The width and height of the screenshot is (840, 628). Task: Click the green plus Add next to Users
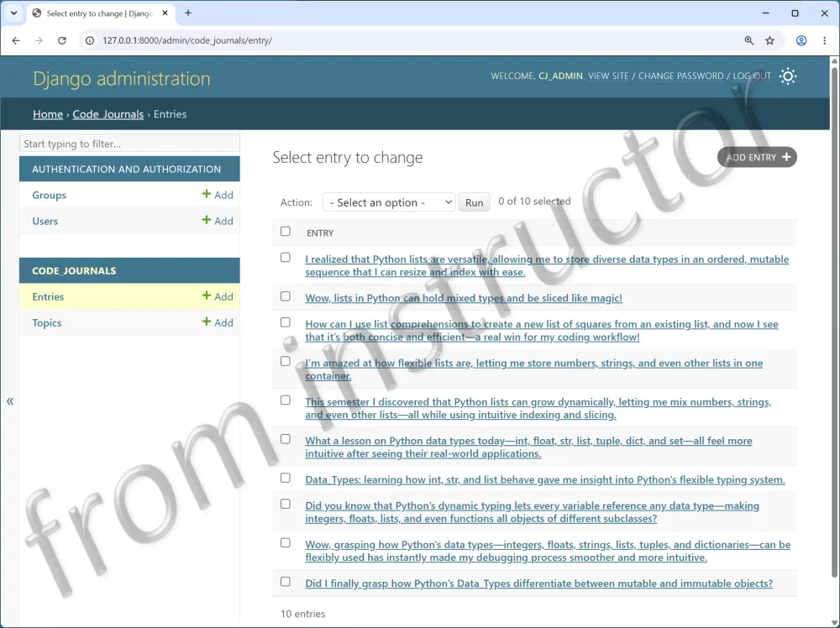[x=218, y=221]
